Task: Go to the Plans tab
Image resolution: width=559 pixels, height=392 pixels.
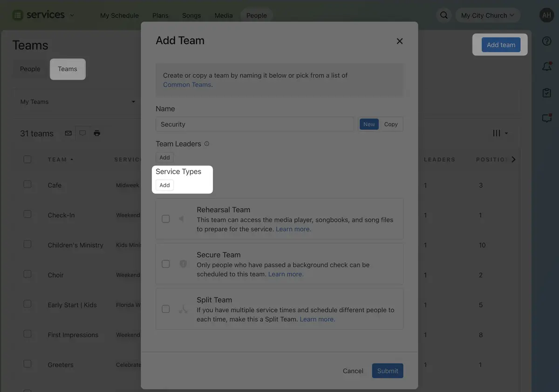Action: pos(160,15)
